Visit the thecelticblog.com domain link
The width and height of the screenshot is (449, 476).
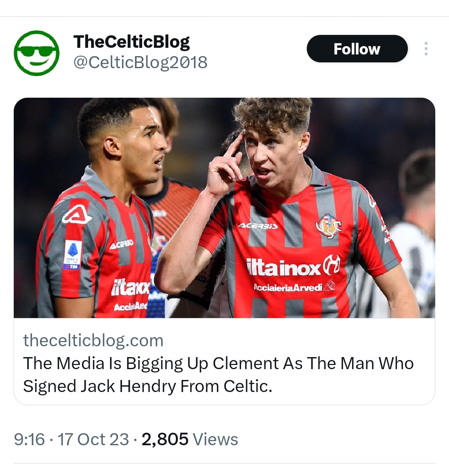(x=93, y=340)
